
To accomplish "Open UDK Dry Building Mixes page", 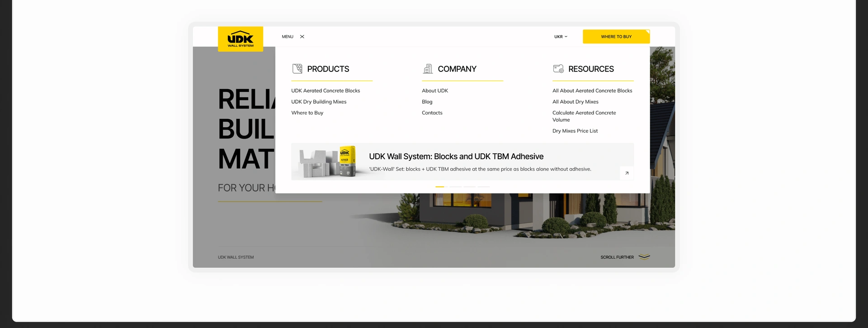I will (x=319, y=102).
